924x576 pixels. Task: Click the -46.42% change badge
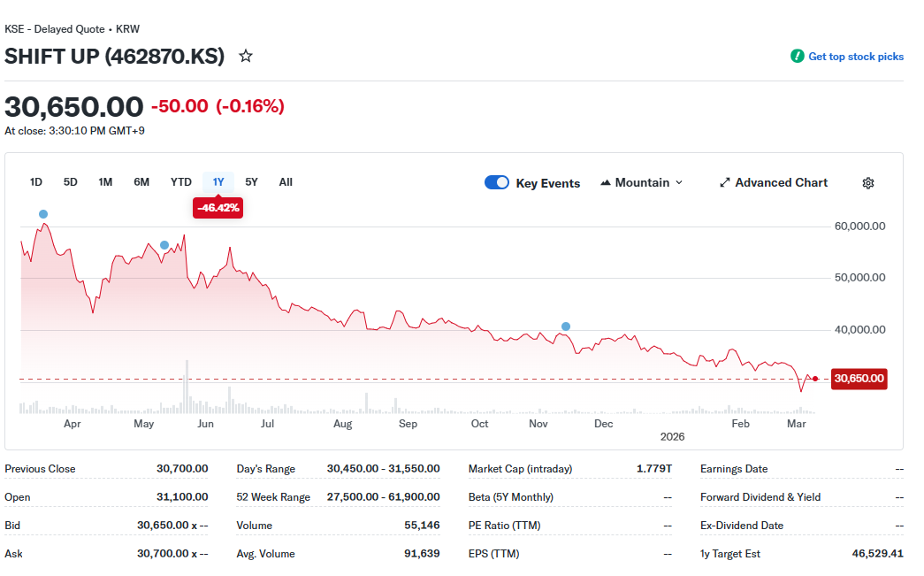coord(218,208)
